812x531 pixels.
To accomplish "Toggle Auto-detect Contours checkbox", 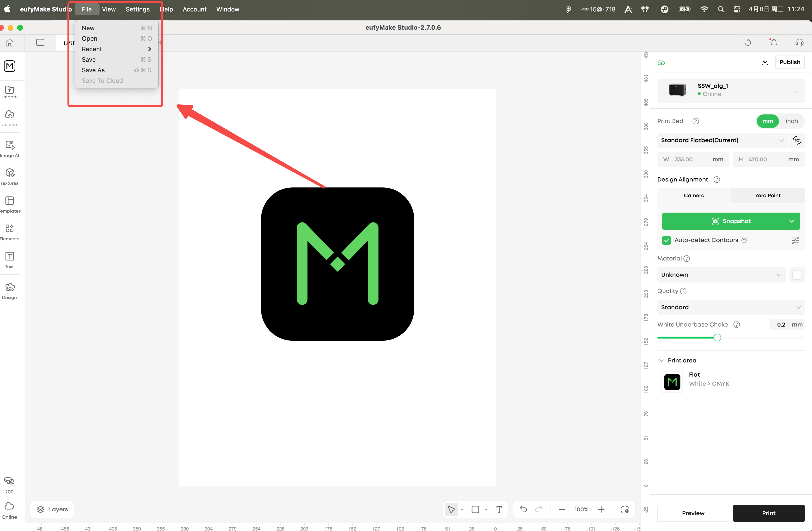I will [666, 240].
